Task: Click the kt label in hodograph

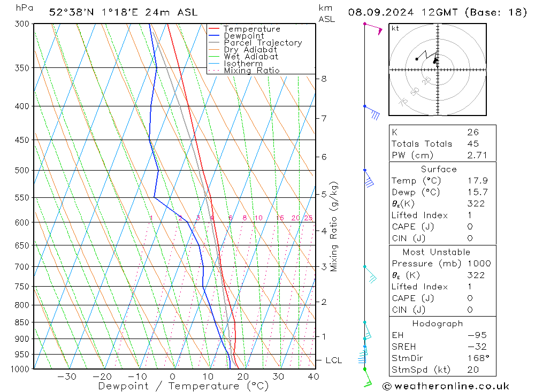Action: (x=395, y=29)
